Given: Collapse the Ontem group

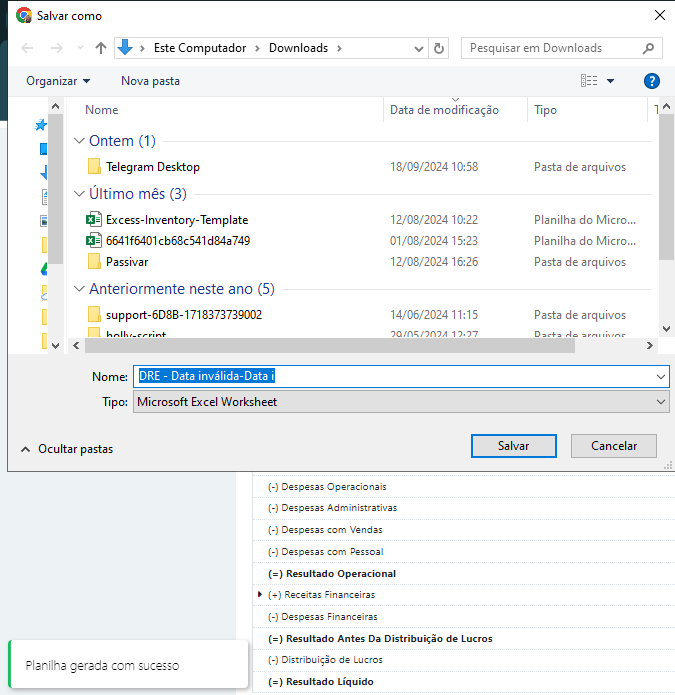Looking at the screenshot, I should [x=79, y=141].
